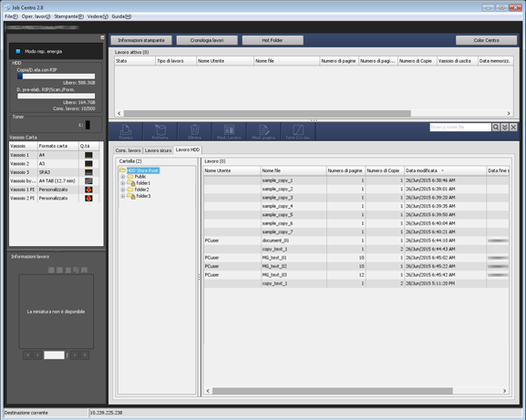Open the Stampante menu
526x420 pixels.
coord(68,16)
